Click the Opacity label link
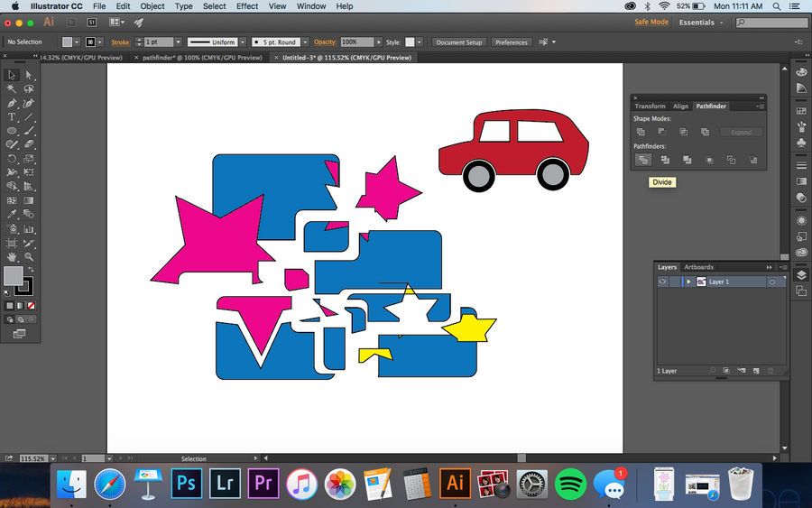This screenshot has height=508, width=812. click(x=325, y=42)
